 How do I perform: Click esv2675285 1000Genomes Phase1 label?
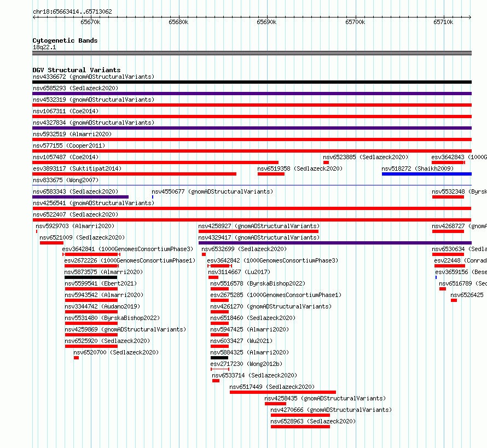(276, 295)
